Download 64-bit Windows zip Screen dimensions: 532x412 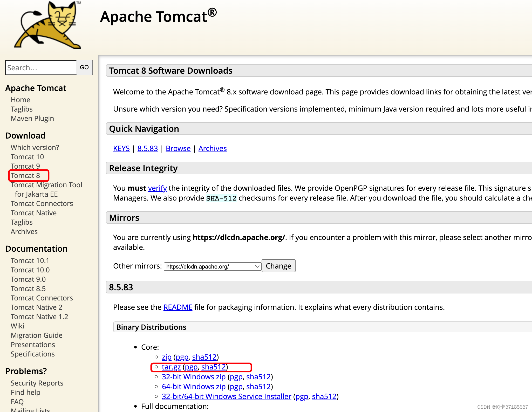tap(194, 387)
